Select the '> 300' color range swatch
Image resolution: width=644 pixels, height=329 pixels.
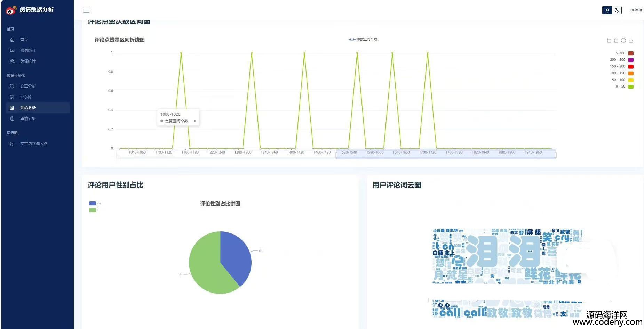point(630,53)
